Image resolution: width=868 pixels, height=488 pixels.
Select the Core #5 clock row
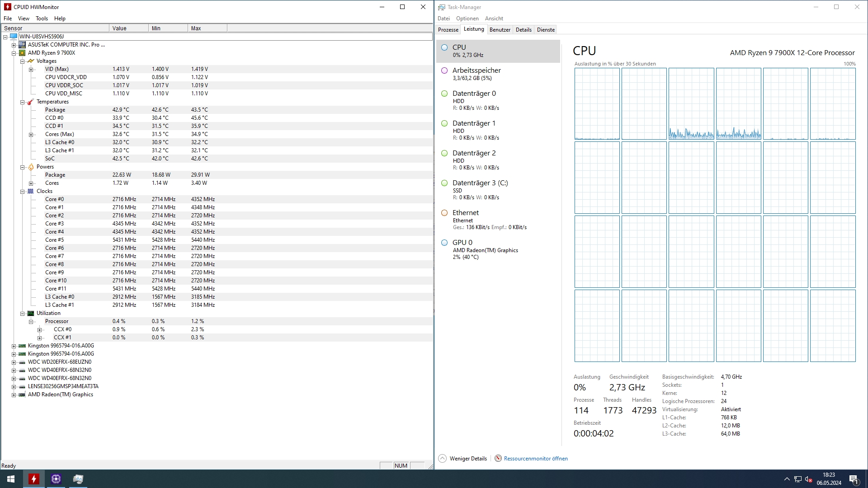pos(54,240)
